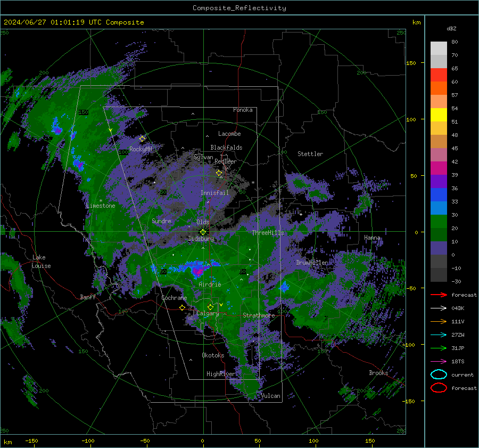Viewport: 479px width, 448px height.
Task: Click the 'Innisfail' label
Action: tap(214, 193)
